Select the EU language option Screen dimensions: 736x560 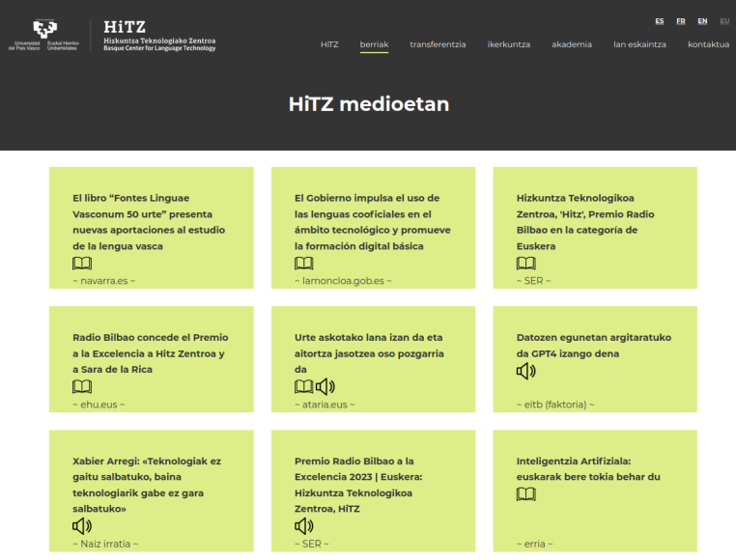coord(724,21)
